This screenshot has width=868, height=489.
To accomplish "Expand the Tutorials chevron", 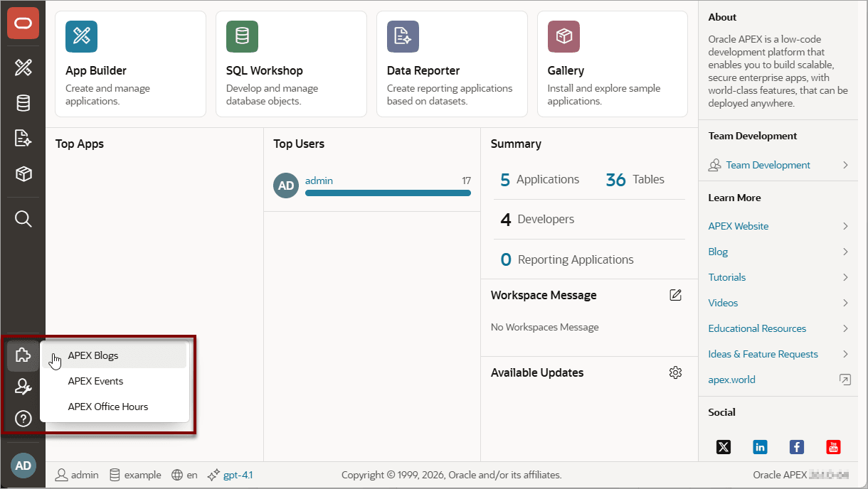I will coord(845,277).
